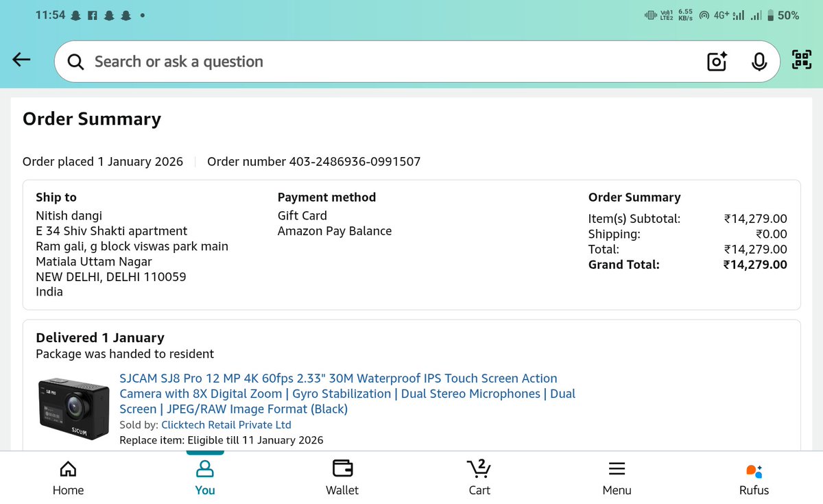Tap the Facebook notification status icon

point(92,15)
